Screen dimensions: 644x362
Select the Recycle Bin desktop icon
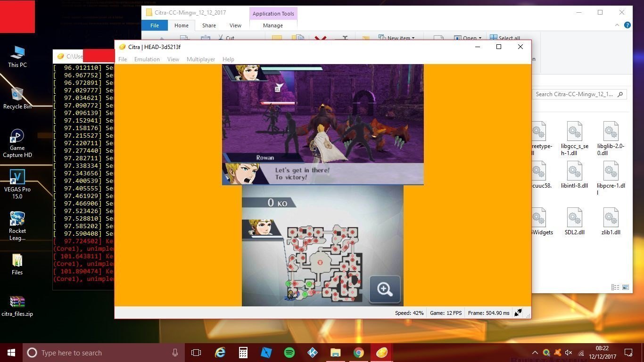pos(17,98)
